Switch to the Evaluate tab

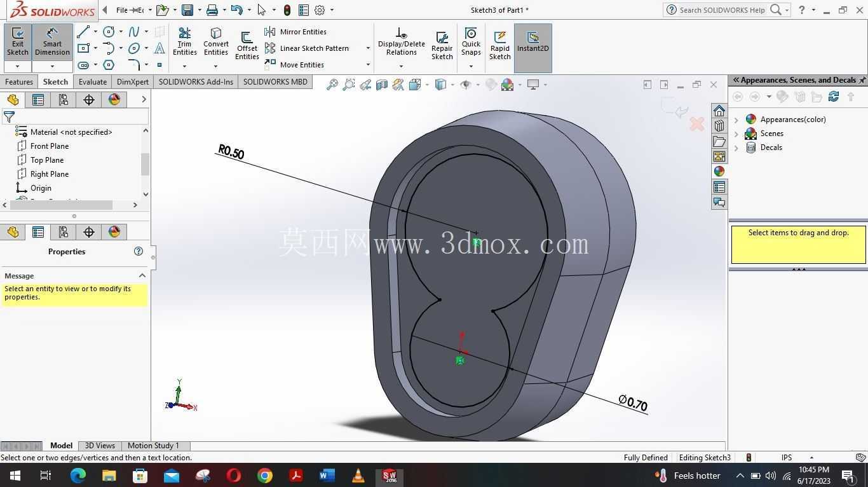tap(93, 82)
